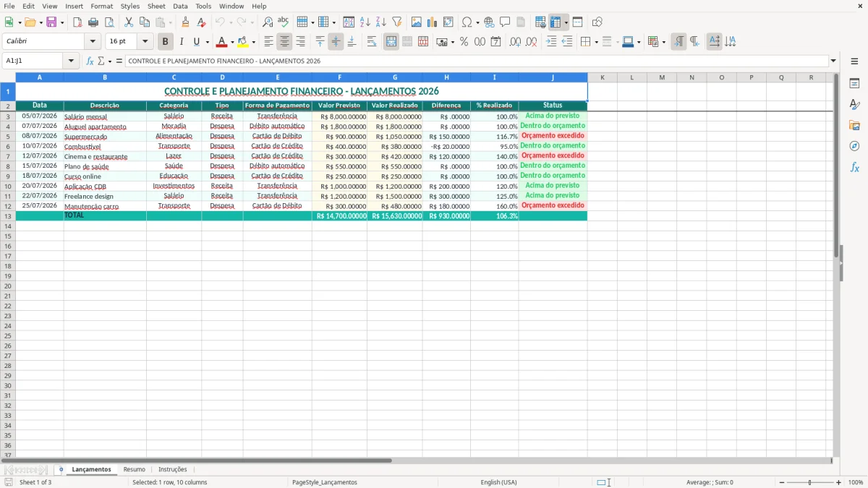Switch to the Instruções sheet tab
The image size is (868, 488).
173,470
